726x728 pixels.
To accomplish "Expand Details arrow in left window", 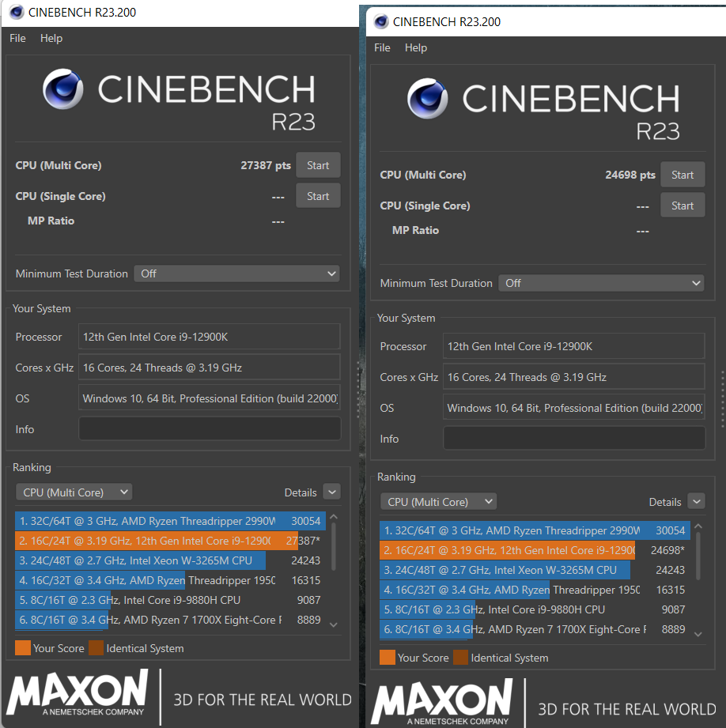I will 331,492.
